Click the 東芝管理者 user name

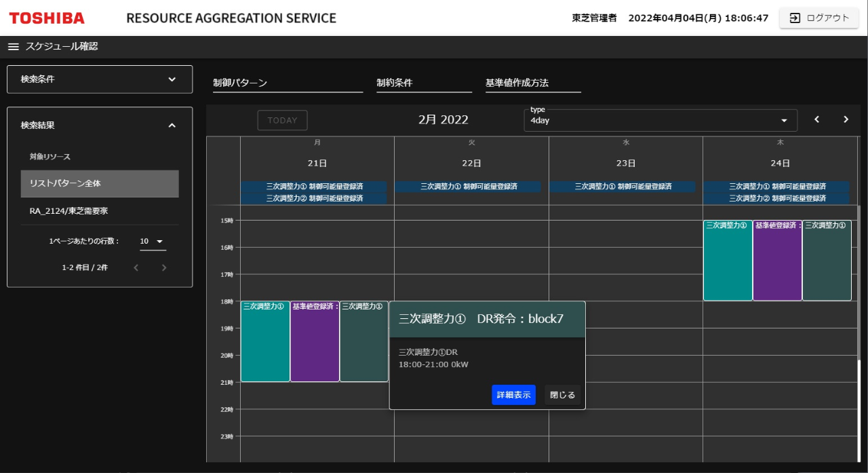(595, 18)
